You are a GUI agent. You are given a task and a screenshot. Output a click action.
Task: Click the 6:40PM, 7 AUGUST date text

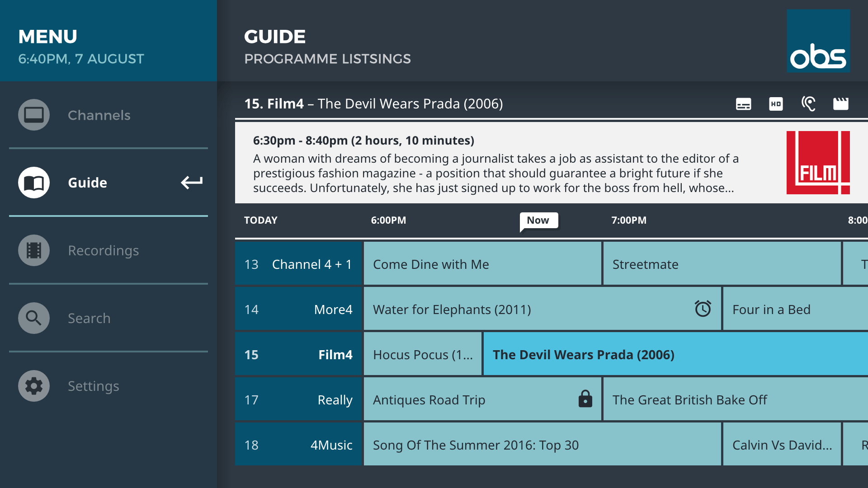(x=81, y=59)
